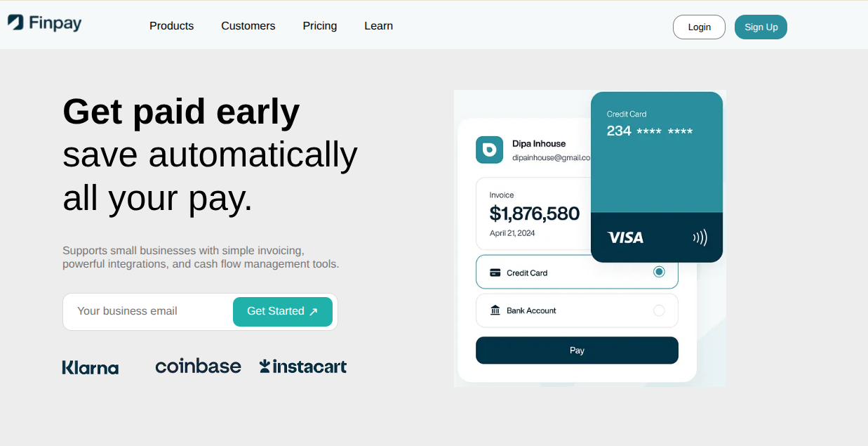
Task: Click the Instacart brand logo
Action: tap(303, 366)
